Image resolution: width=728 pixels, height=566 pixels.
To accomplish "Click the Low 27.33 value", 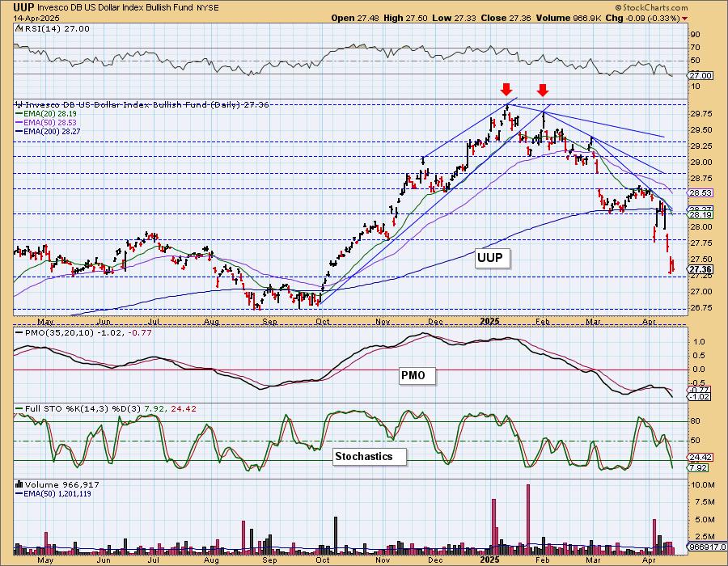I will click(x=454, y=18).
